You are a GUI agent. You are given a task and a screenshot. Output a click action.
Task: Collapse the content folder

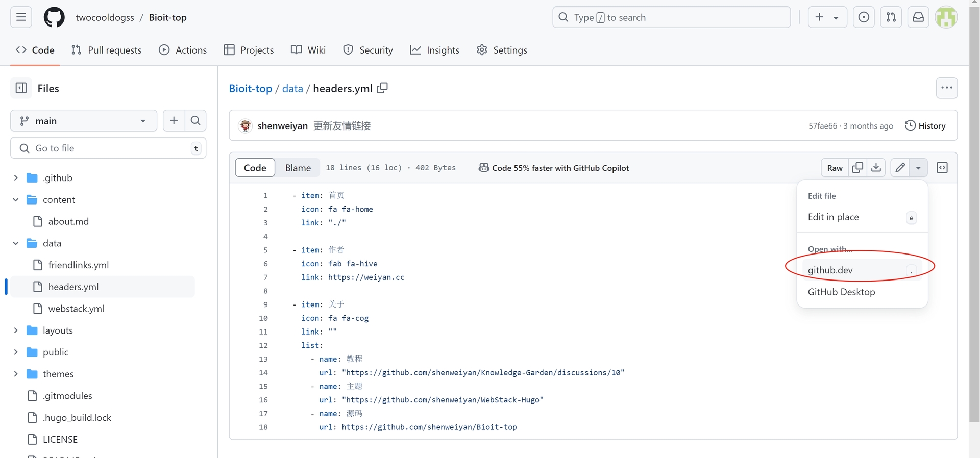[x=16, y=200]
